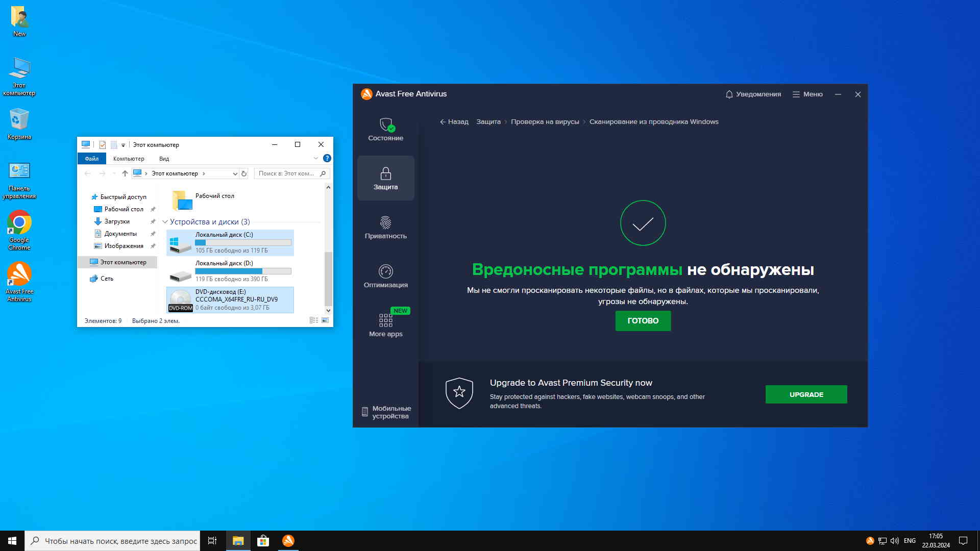This screenshot has height=551, width=980.
Task: Open the Состояние status section
Action: 385,130
